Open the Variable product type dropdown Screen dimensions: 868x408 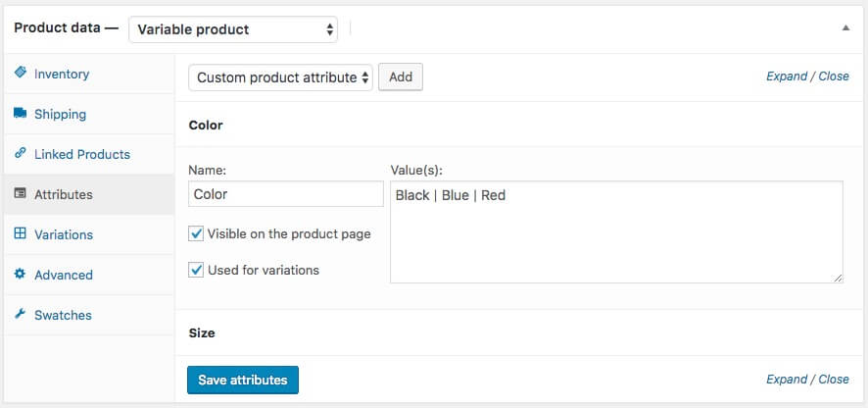tap(233, 29)
